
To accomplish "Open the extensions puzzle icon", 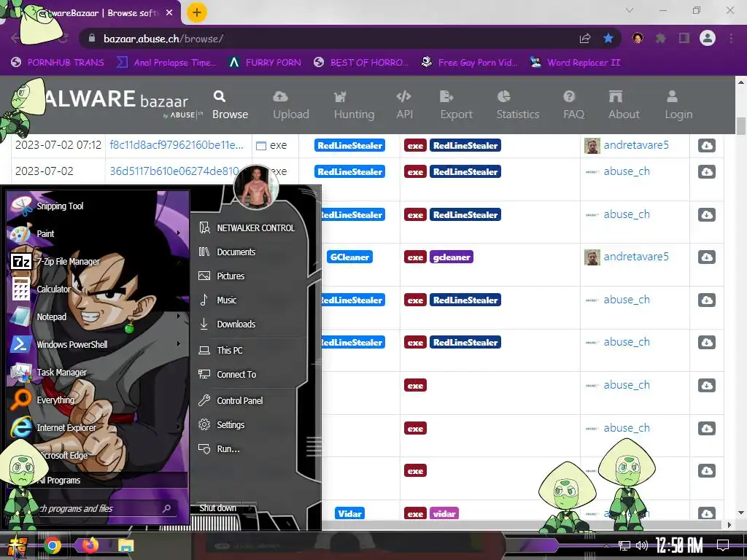I will (661, 39).
